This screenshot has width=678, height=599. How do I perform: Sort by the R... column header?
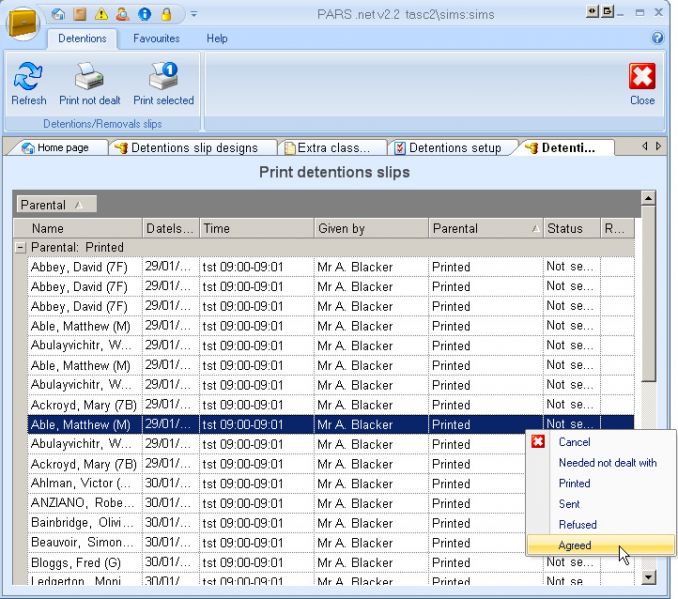pos(617,228)
